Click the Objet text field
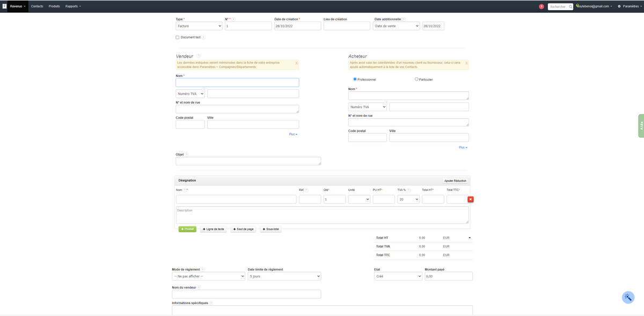The image size is (644, 316). pyautogui.click(x=248, y=161)
